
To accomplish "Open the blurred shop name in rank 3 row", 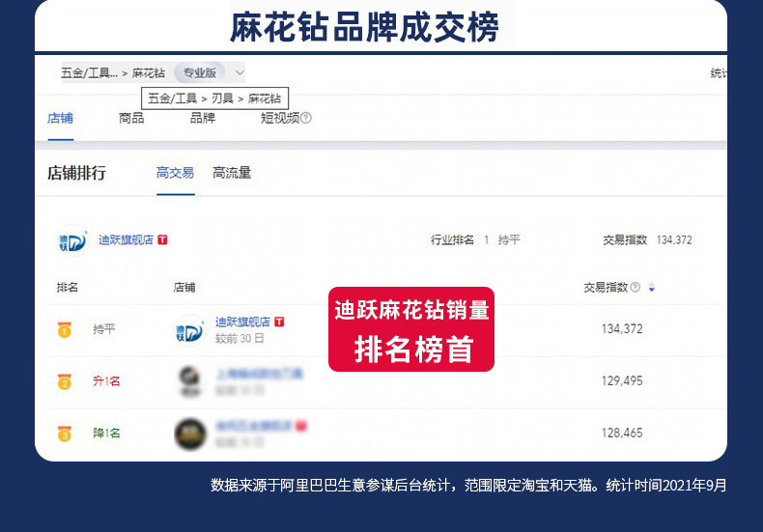I will [x=253, y=426].
